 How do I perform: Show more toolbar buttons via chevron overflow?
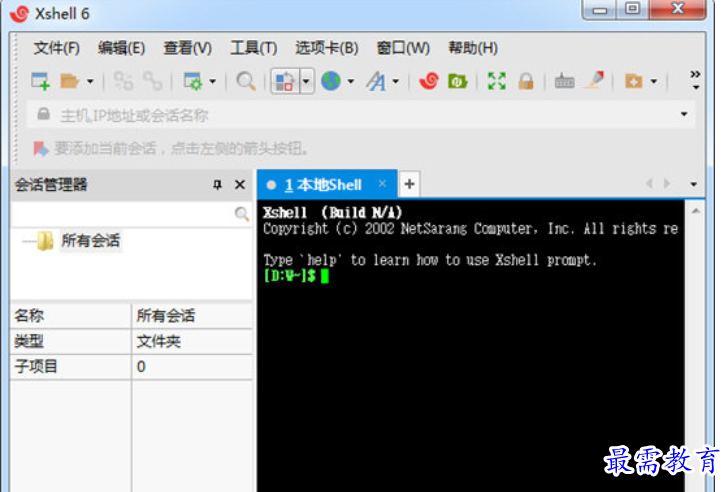(x=695, y=80)
